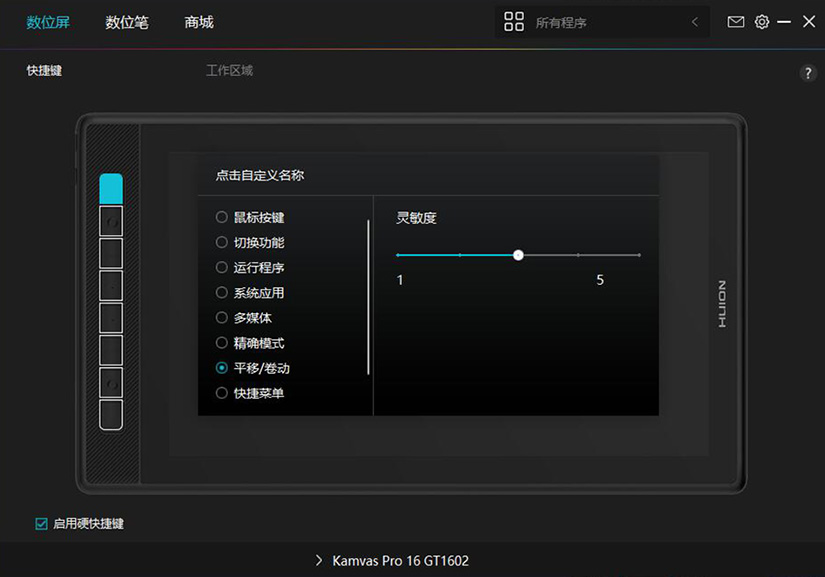Minimize the Huion driver window
Image resolution: width=825 pixels, height=577 pixels.
pyautogui.click(x=784, y=22)
